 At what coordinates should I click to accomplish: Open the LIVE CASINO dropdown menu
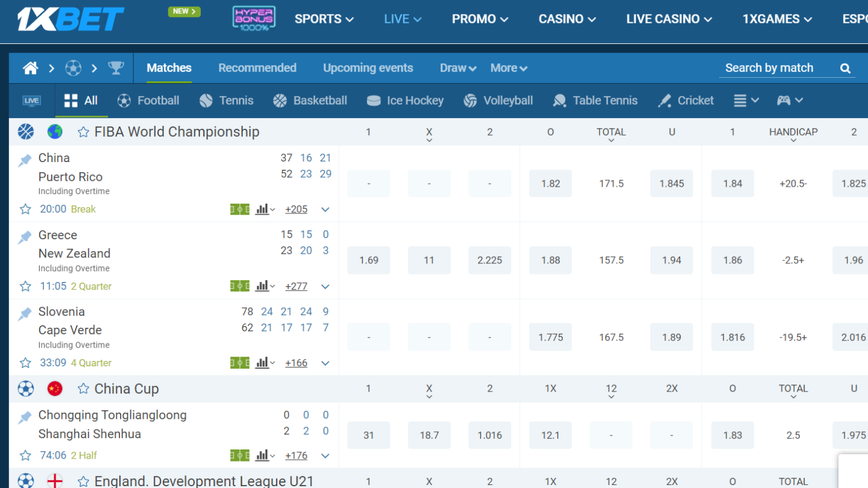coord(669,19)
